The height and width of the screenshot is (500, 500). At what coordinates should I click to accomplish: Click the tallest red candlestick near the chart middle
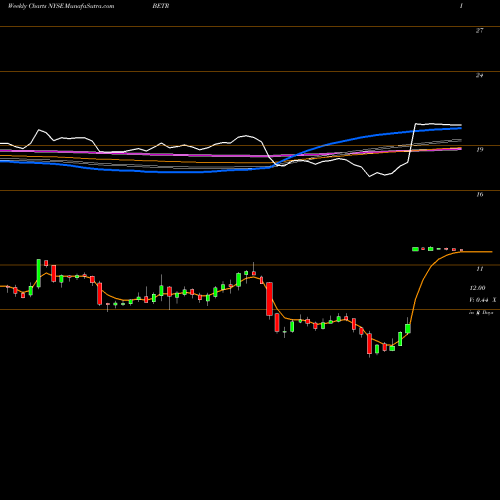269,299
